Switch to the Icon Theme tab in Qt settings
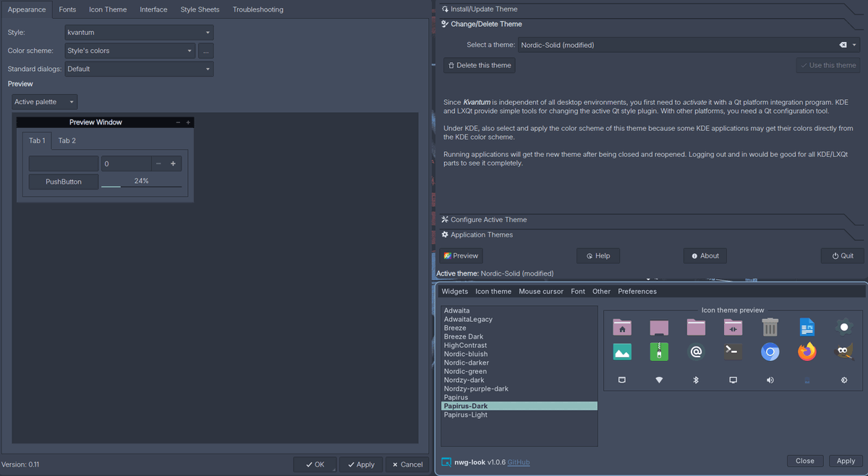868x476 pixels. [108, 9]
